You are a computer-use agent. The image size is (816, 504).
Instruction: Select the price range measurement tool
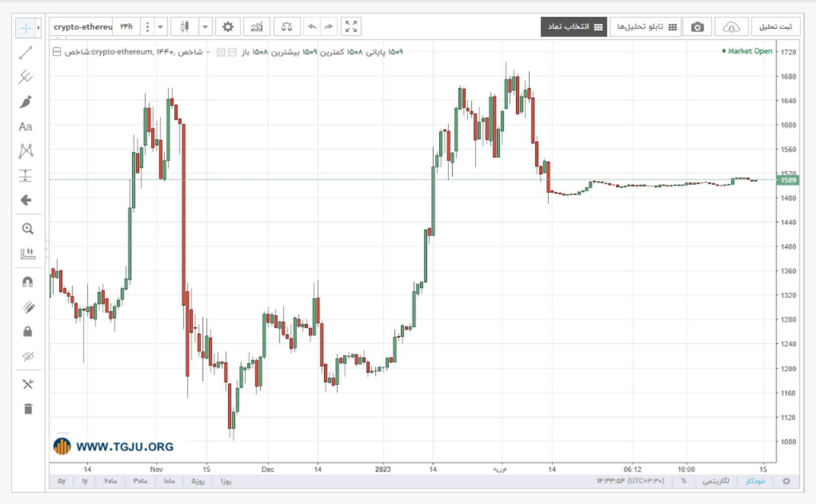(x=26, y=175)
